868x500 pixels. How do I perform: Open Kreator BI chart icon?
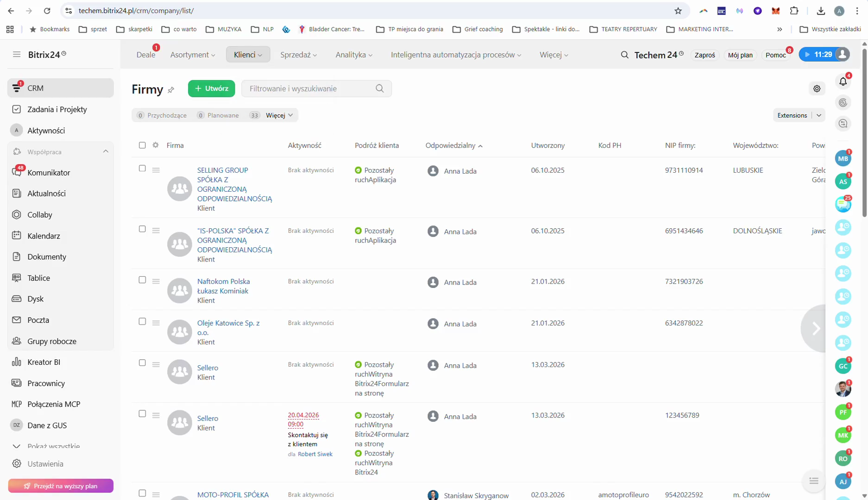tap(17, 362)
